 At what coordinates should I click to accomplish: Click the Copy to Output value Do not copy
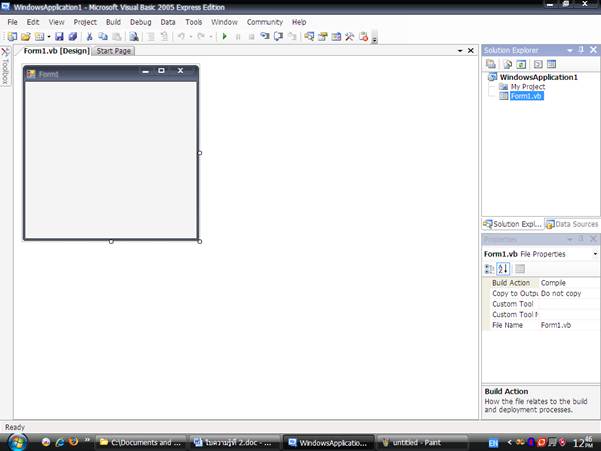[561, 294]
